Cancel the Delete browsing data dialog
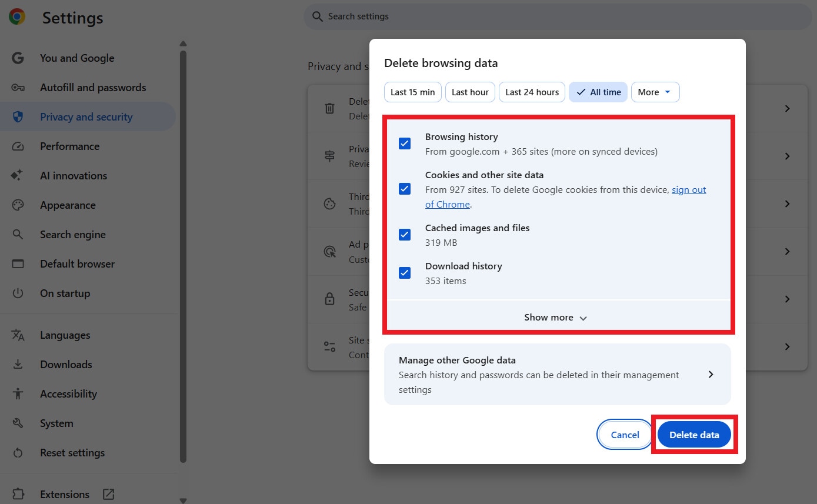Image resolution: width=817 pixels, height=504 pixels. [625, 435]
